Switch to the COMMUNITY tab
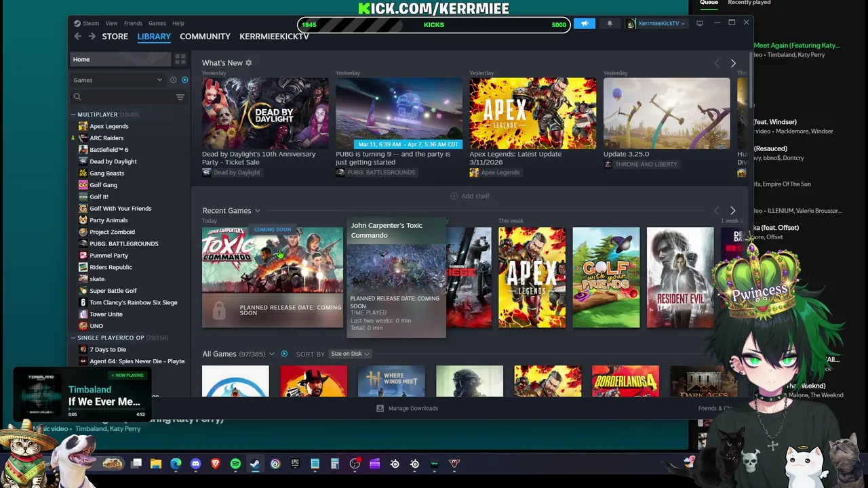Image resolution: width=868 pixels, height=488 pixels. click(205, 37)
